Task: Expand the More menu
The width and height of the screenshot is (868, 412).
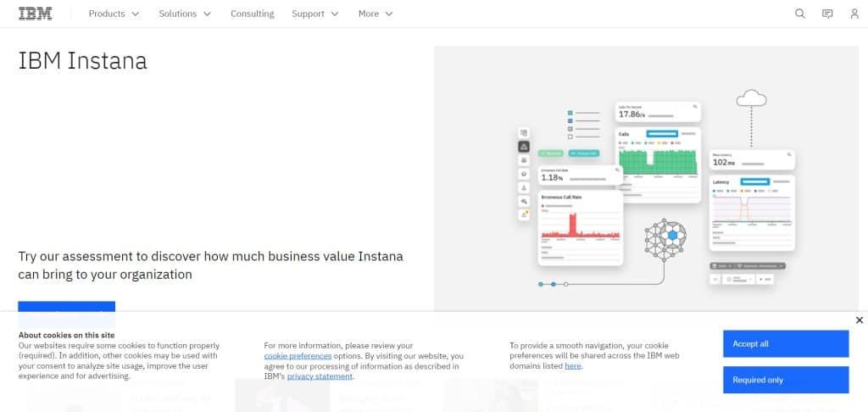Action: [376, 14]
